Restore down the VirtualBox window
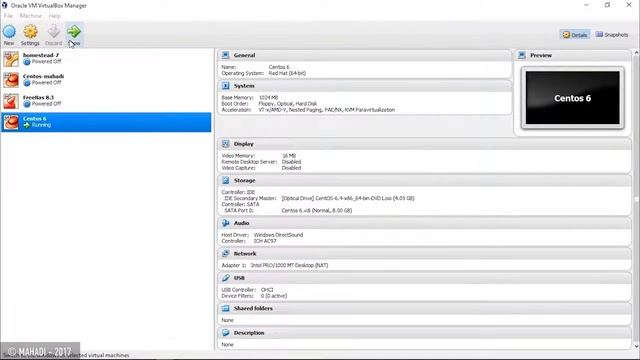This screenshot has width=640, height=360. (x=607, y=5)
